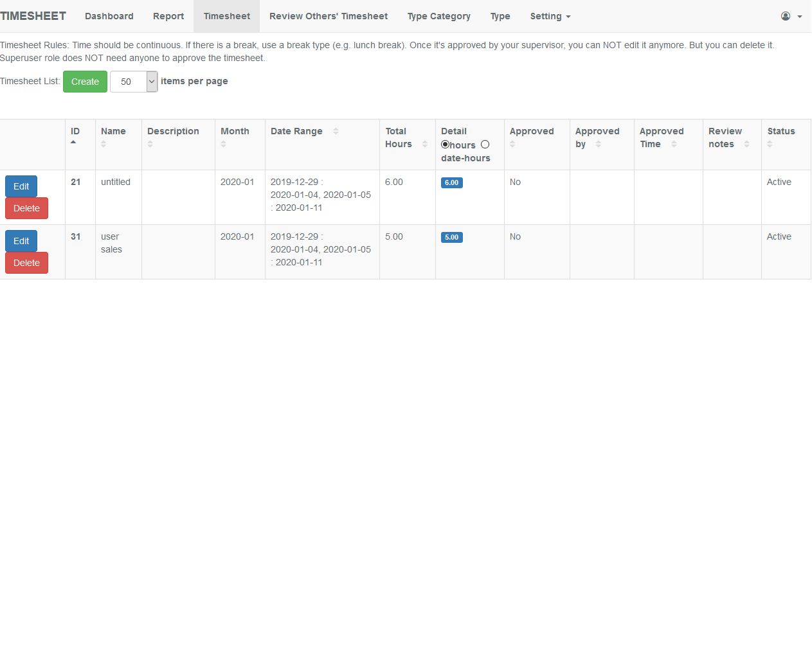Select the date-hours radio button
The height and width of the screenshot is (647, 812).
(485, 145)
